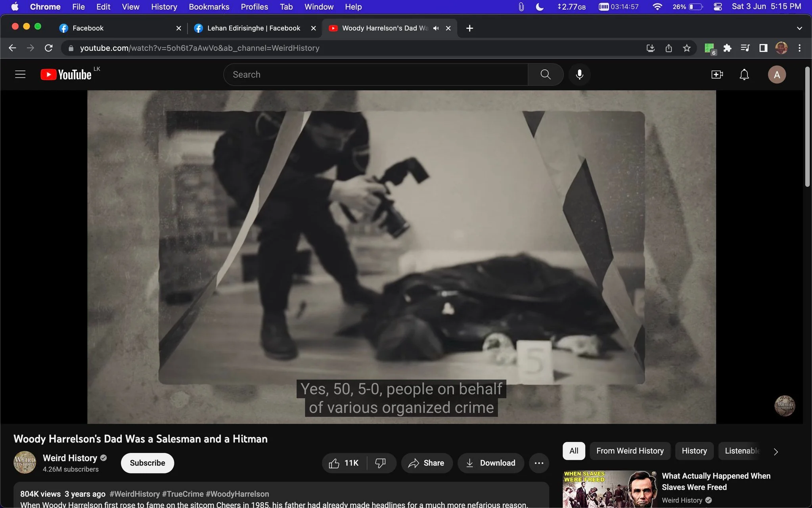The height and width of the screenshot is (508, 812).
Task: Open What Actually Happened When Slaves Were Freed title
Action: 716,481
